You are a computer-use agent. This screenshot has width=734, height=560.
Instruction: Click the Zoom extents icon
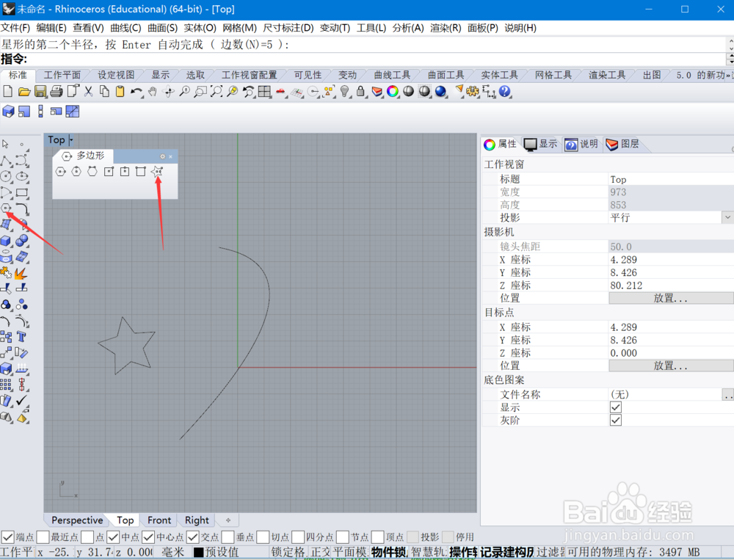[x=217, y=91]
